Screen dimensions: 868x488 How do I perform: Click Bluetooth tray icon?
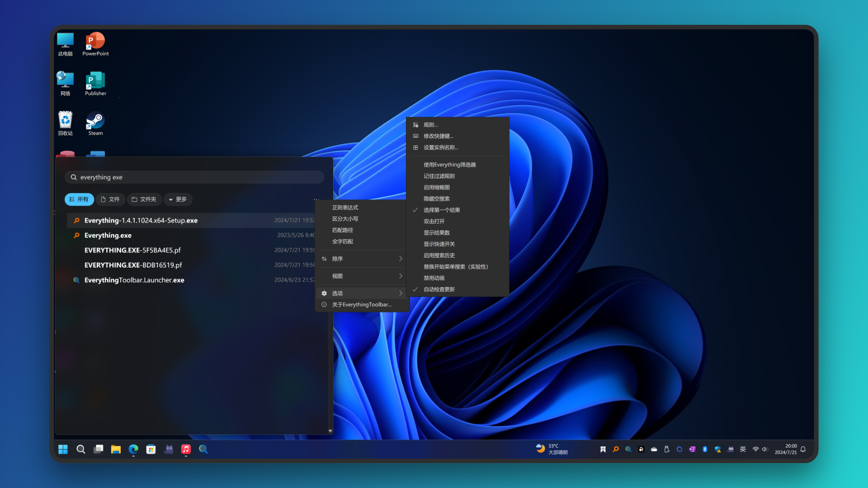(705, 449)
